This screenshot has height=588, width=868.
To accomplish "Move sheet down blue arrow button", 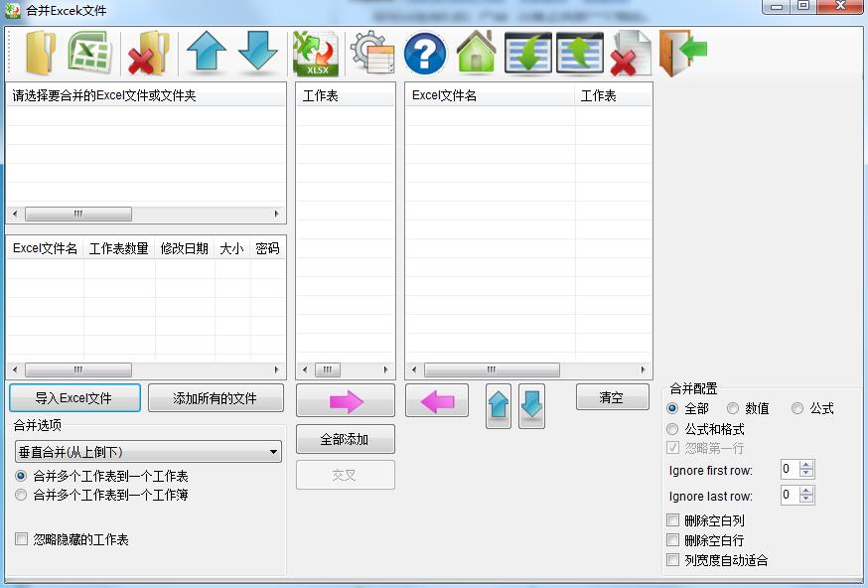I will point(531,406).
